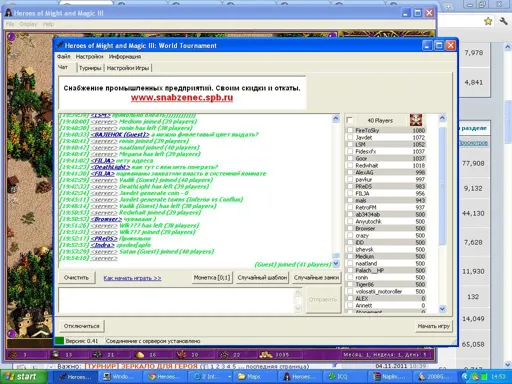Toggle the select-all checkbox next to 40 Players

pos(350,120)
